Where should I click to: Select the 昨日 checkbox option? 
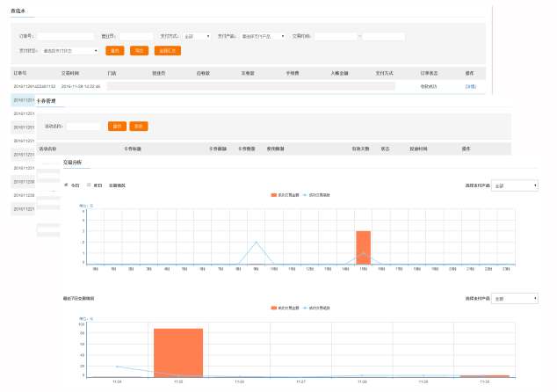[89, 185]
